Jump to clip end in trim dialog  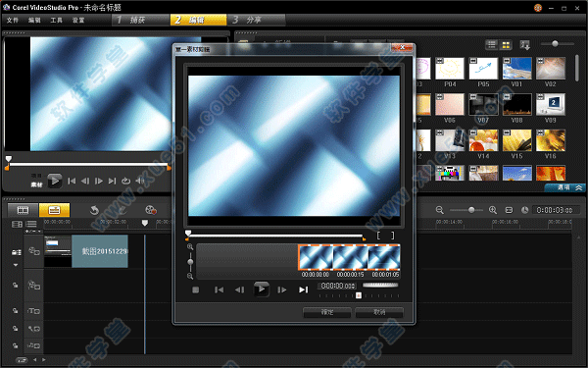pyautogui.click(x=304, y=289)
